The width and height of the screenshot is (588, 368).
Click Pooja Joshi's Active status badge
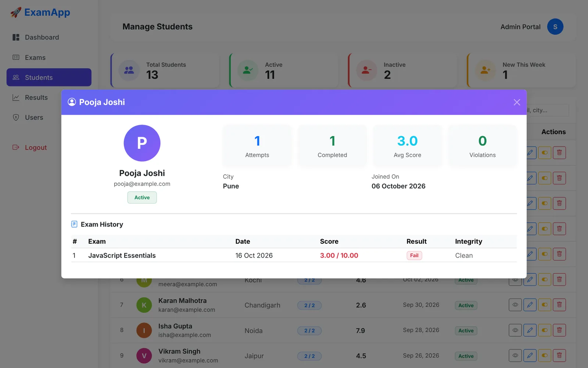tap(142, 198)
